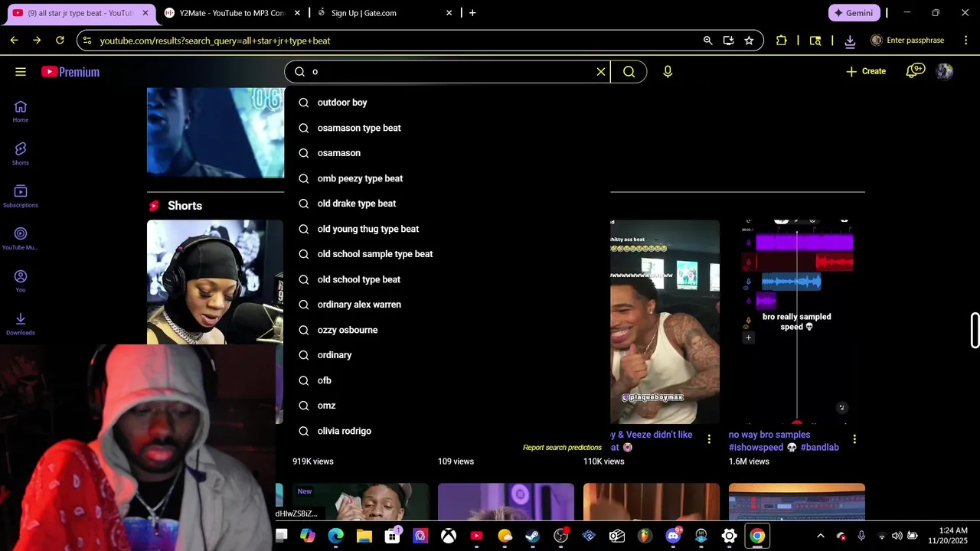Open the plaqueboymax Short thumbnail
980x551 pixels.
point(665,321)
